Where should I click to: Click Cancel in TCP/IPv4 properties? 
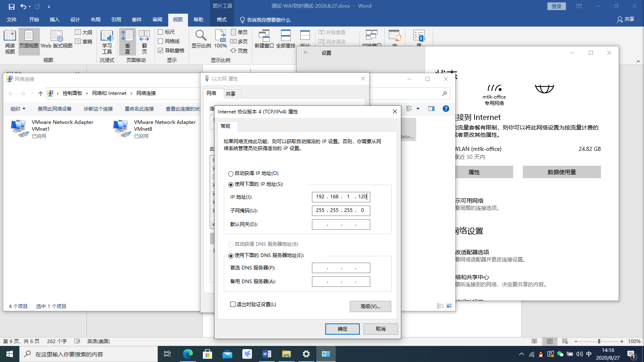(381, 329)
